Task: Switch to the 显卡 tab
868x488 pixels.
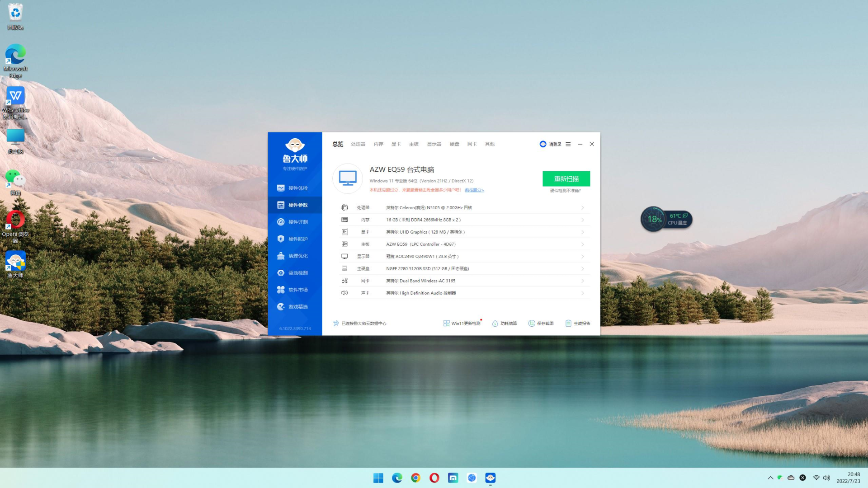Action: coord(396,144)
